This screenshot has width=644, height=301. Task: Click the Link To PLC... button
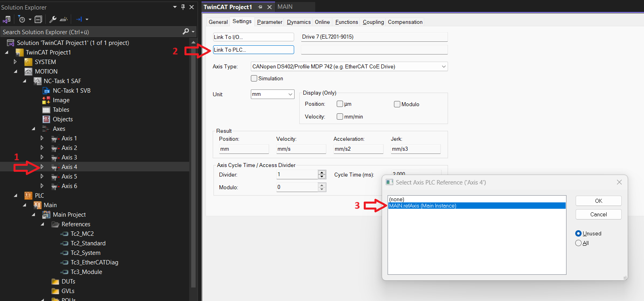(254, 50)
